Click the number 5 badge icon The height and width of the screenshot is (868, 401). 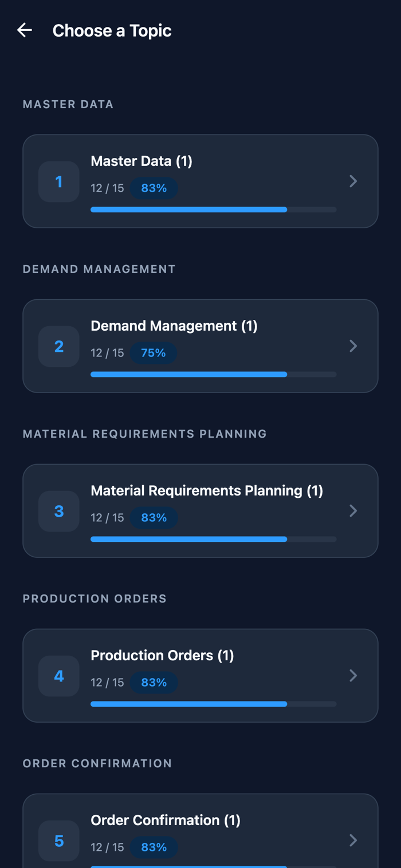[x=59, y=841]
